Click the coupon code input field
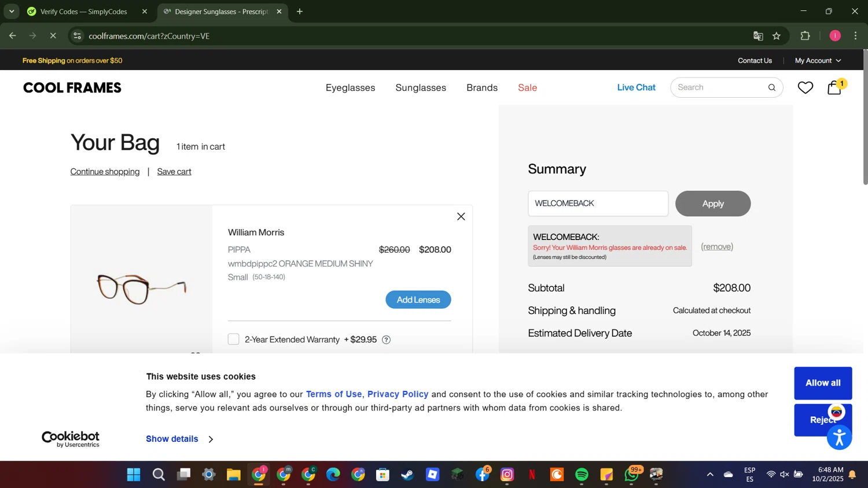This screenshot has width=868, height=488. pyautogui.click(x=598, y=204)
